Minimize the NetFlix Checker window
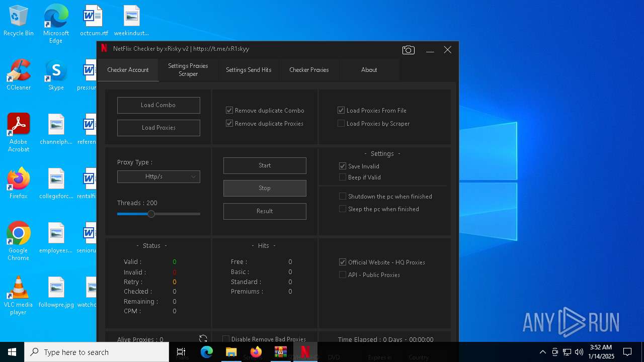The height and width of the screenshot is (362, 644). pos(430,50)
